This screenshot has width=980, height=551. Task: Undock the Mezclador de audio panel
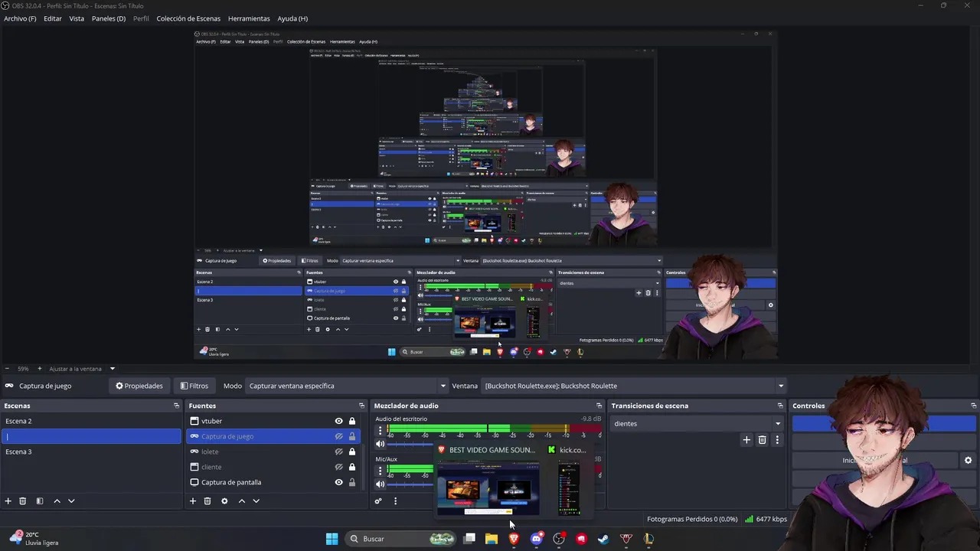(599, 406)
